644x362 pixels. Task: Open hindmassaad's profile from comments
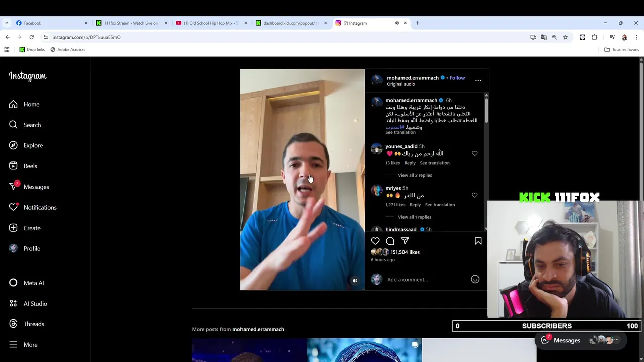click(401, 229)
